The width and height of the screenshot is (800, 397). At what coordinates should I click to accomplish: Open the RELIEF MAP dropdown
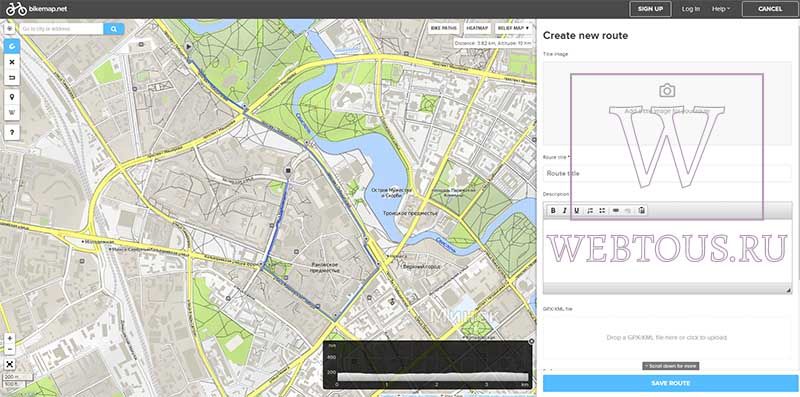point(513,28)
